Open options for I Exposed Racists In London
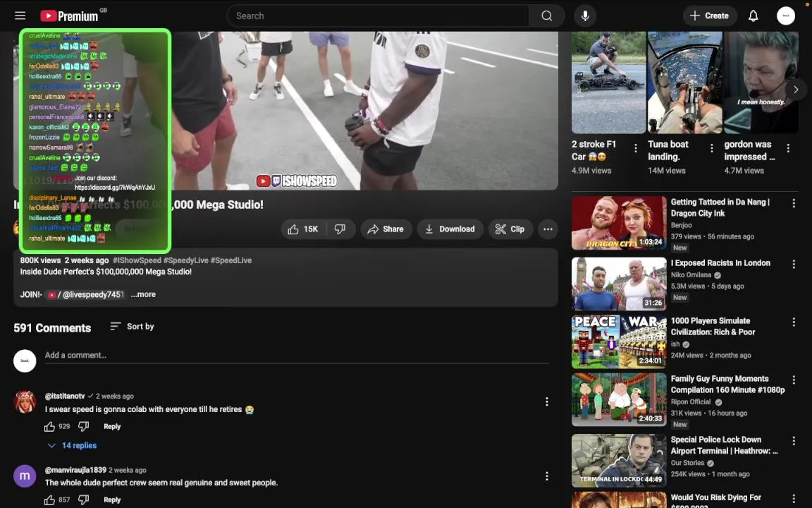Screen dimensions: 812x508 [x=794, y=265]
